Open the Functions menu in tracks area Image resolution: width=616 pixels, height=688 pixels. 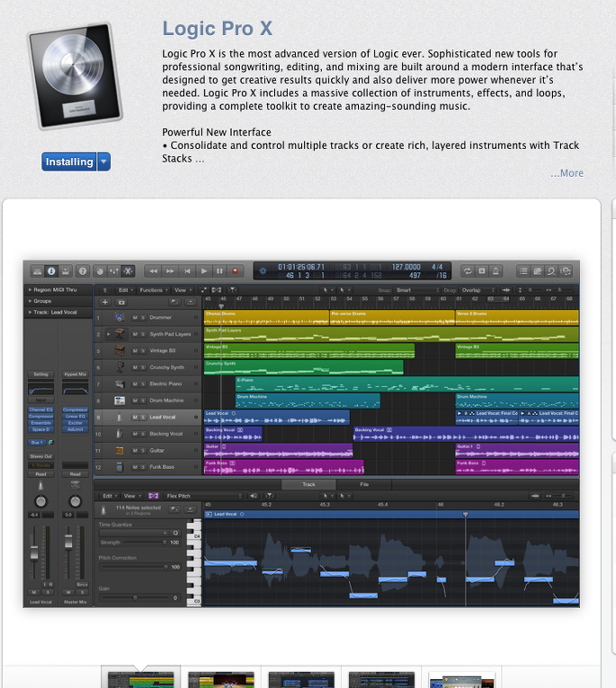tap(153, 290)
